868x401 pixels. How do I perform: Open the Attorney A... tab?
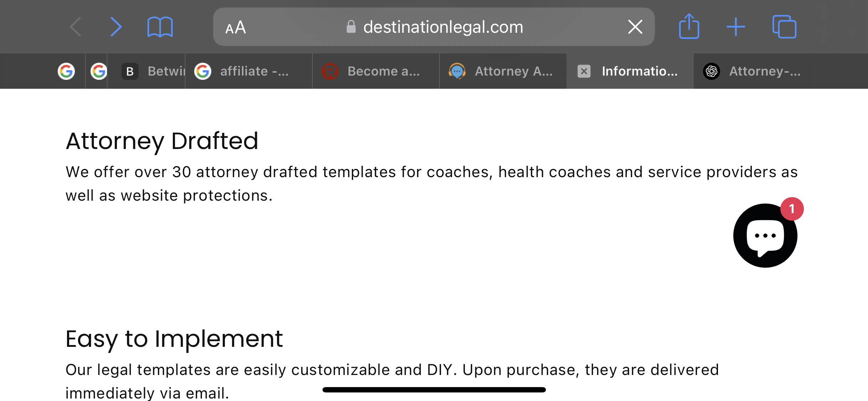pyautogui.click(x=503, y=71)
